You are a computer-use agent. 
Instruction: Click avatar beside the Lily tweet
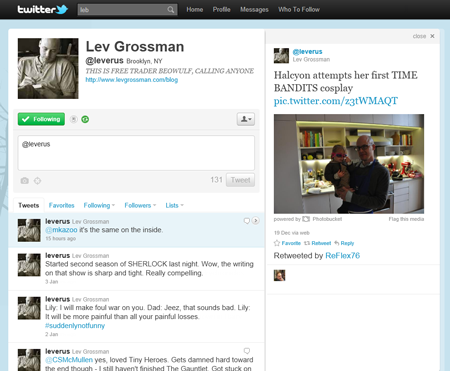tap(29, 308)
